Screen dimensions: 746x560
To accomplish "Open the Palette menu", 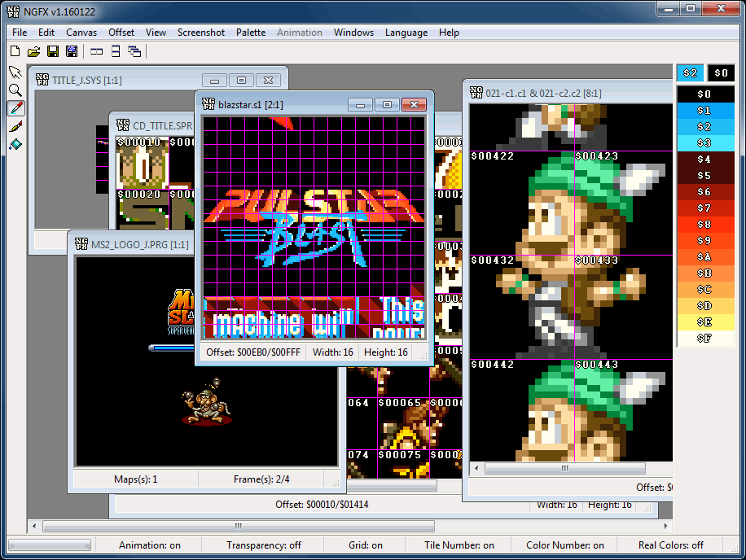I will (x=251, y=33).
